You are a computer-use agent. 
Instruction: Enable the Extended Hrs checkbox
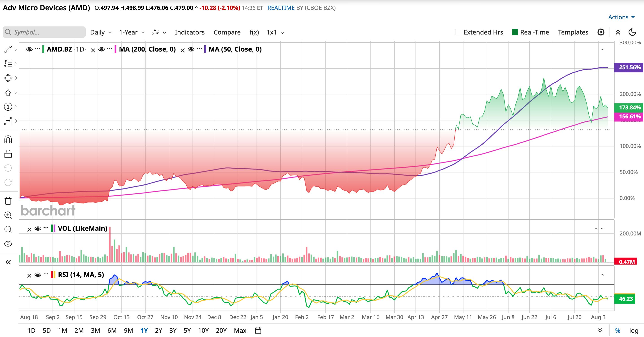tap(458, 32)
